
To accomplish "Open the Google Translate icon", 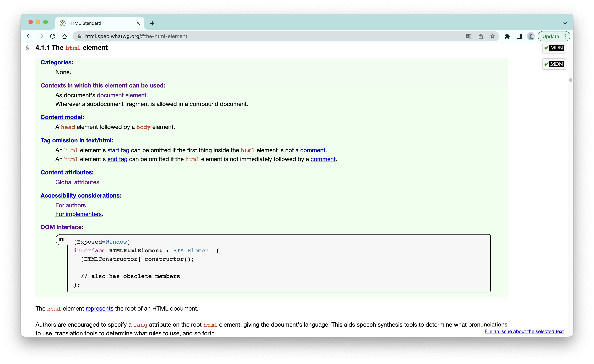I will (x=469, y=36).
